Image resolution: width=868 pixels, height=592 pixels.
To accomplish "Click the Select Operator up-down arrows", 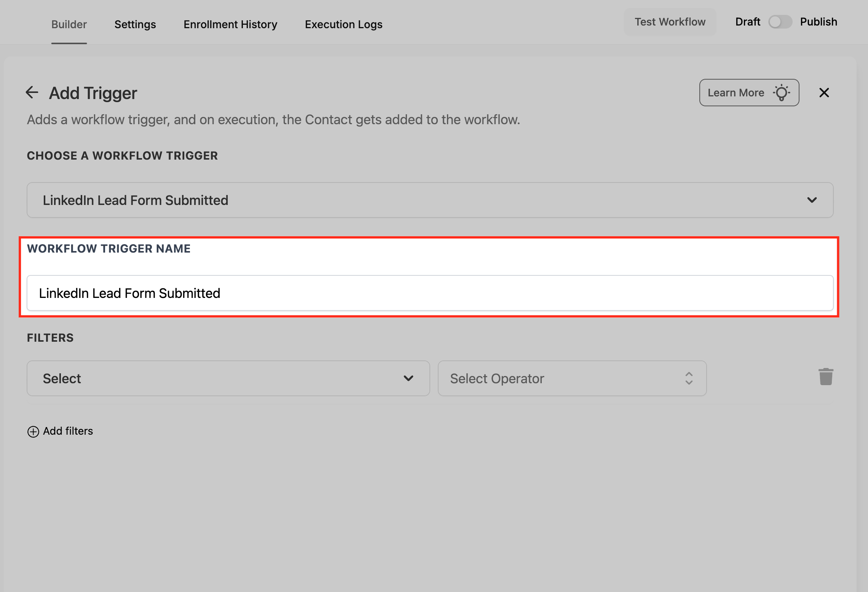I will tap(689, 378).
